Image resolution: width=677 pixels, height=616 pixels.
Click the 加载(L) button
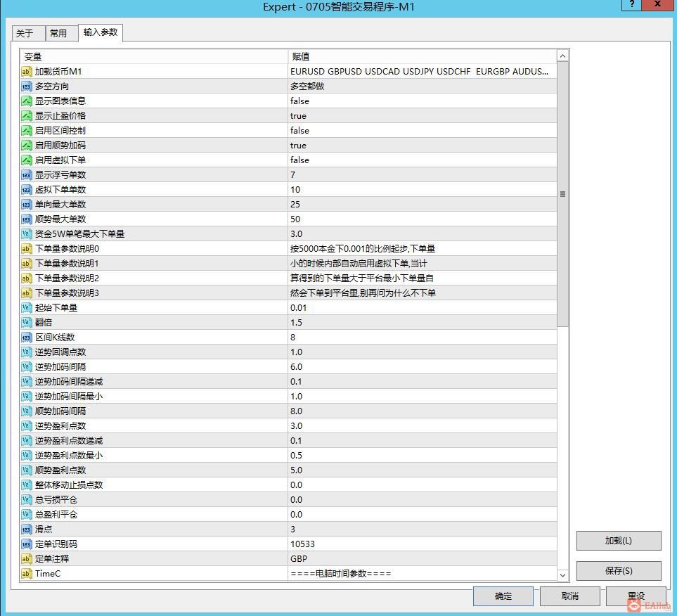(618, 540)
